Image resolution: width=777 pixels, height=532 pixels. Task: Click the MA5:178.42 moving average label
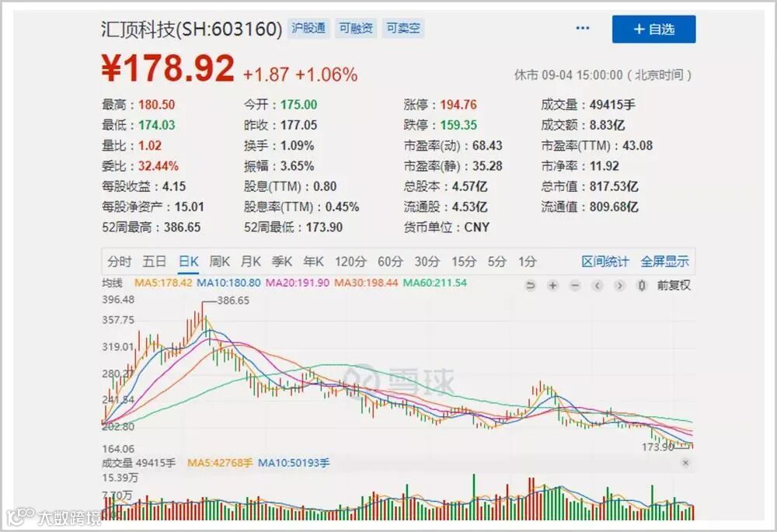tap(163, 283)
